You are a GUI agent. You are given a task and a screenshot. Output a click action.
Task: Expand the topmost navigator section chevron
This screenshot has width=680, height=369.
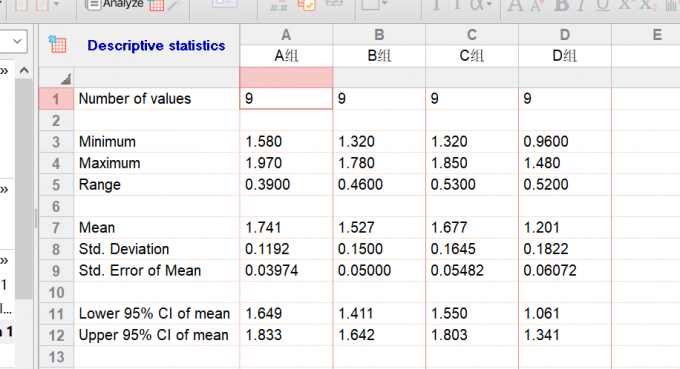(4, 71)
